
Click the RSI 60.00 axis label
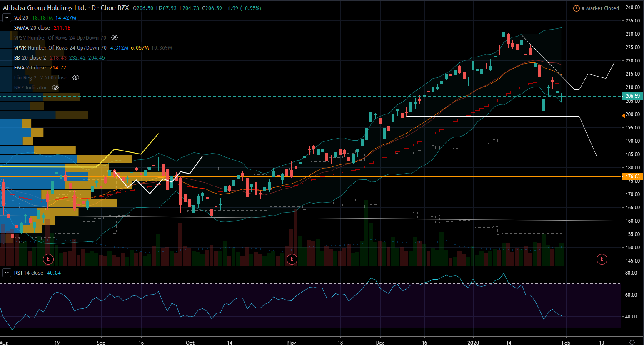(x=631, y=295)
